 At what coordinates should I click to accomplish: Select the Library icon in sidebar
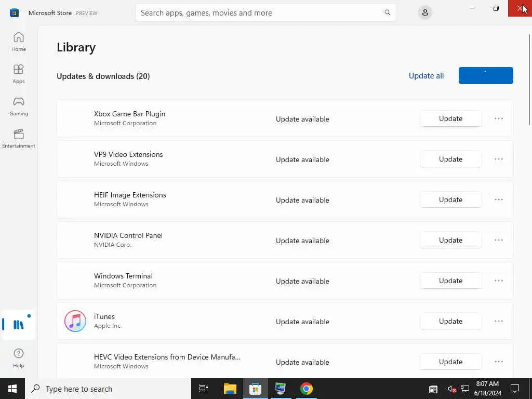coord(18,324)
